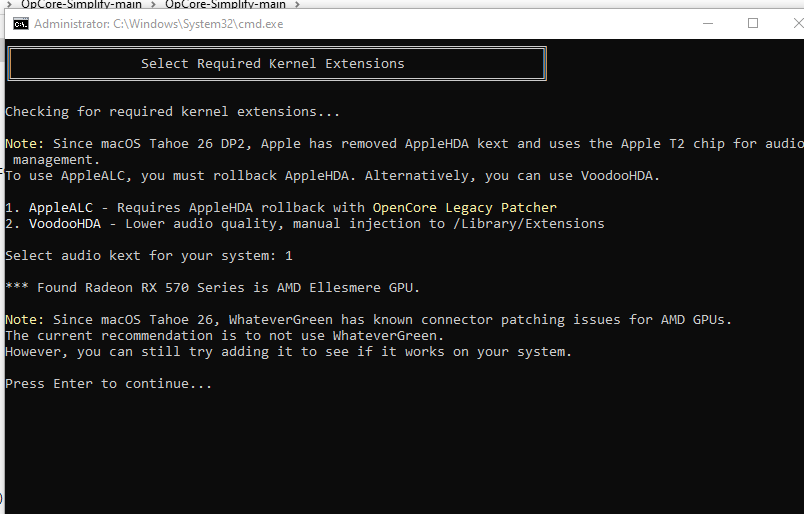Click the current recommendation line about WhateverGreen
Screen dimensions: 804x514
click(x=225, y=336)
